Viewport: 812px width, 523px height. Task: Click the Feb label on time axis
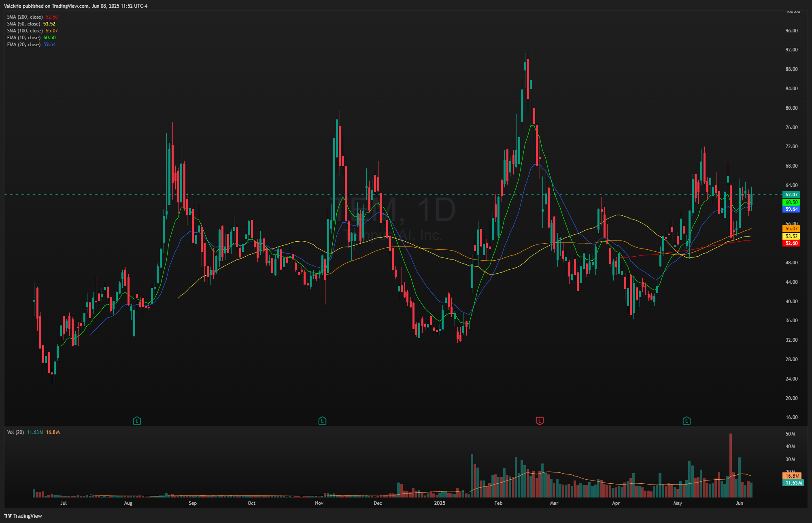498,503
